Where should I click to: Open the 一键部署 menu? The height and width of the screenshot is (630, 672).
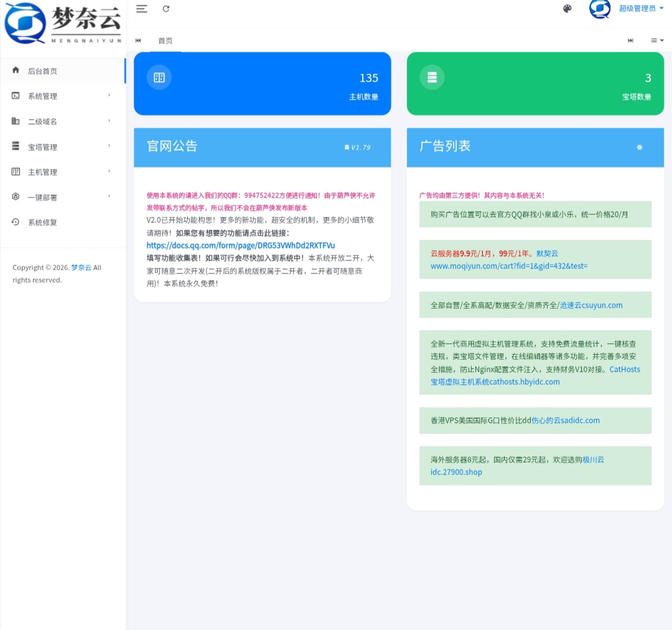[63, 197]
